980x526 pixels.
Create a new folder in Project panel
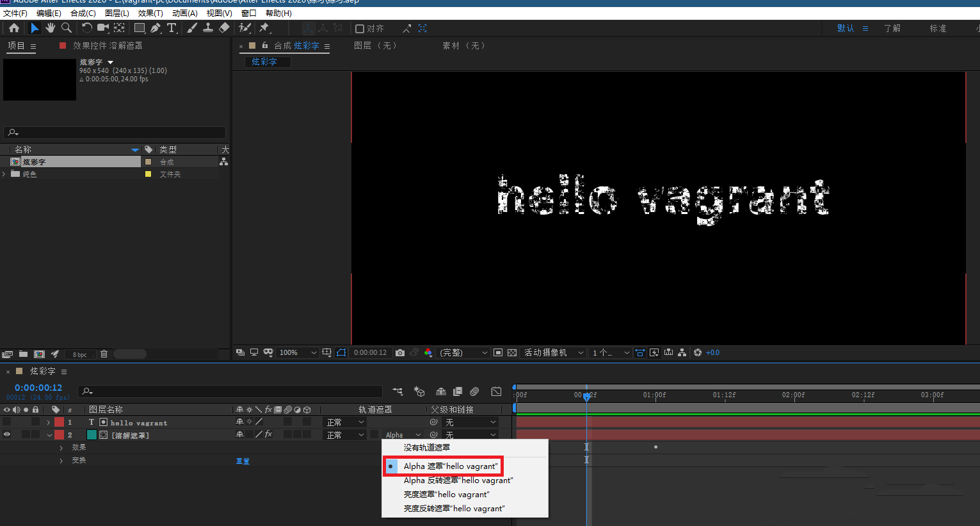click(23, 354)
